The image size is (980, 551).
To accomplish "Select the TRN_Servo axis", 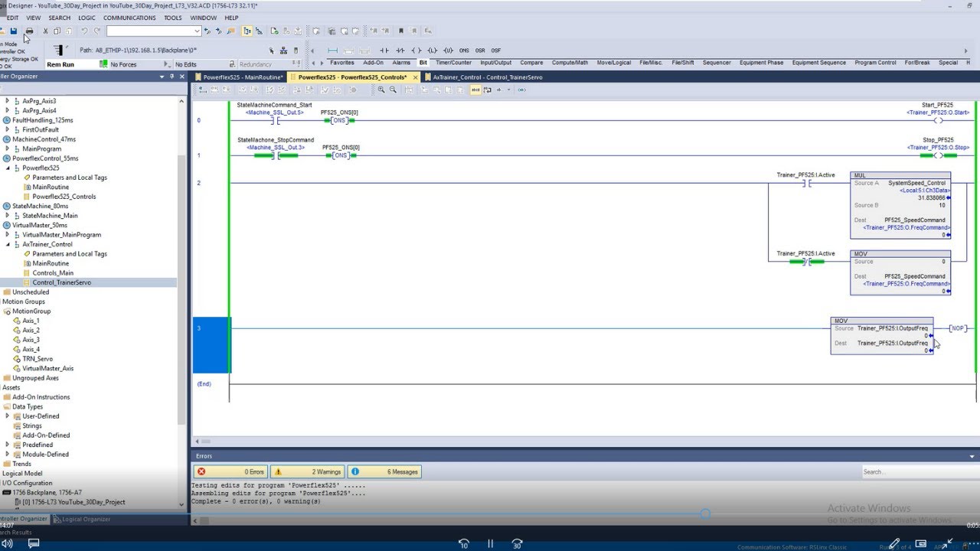I will pyautogui.click(x=38, y=359).
